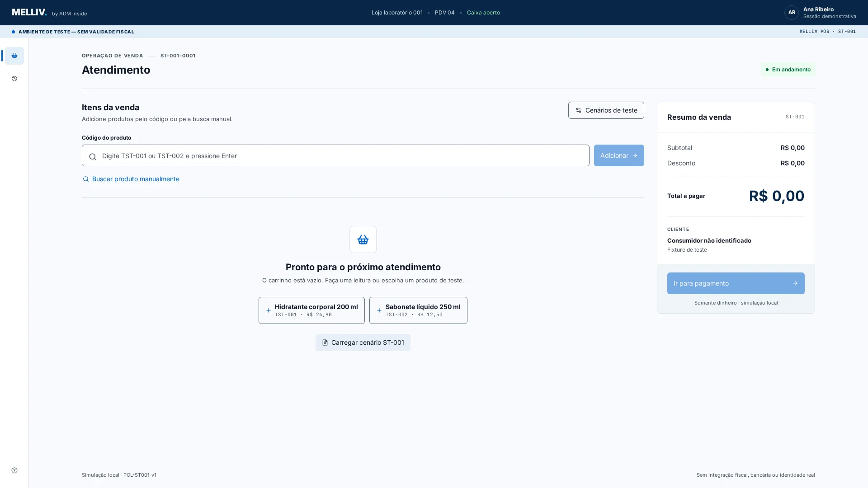Screen dimensions: 868x488
Task: Click the Ana Ribeiro user name
Action: (818, 9)
